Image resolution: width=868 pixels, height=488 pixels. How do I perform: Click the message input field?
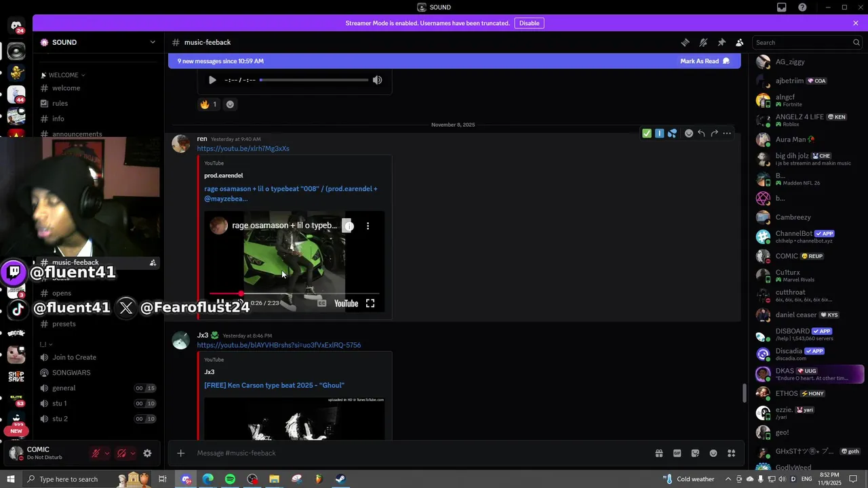420,453
